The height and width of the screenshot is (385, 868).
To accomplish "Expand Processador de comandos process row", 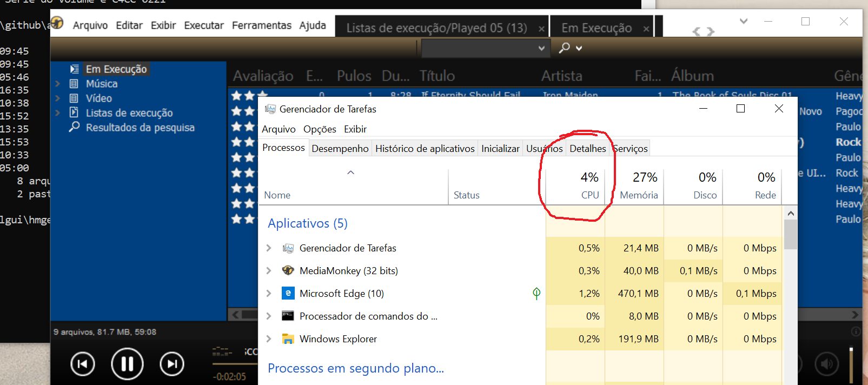I will [269, 316].
